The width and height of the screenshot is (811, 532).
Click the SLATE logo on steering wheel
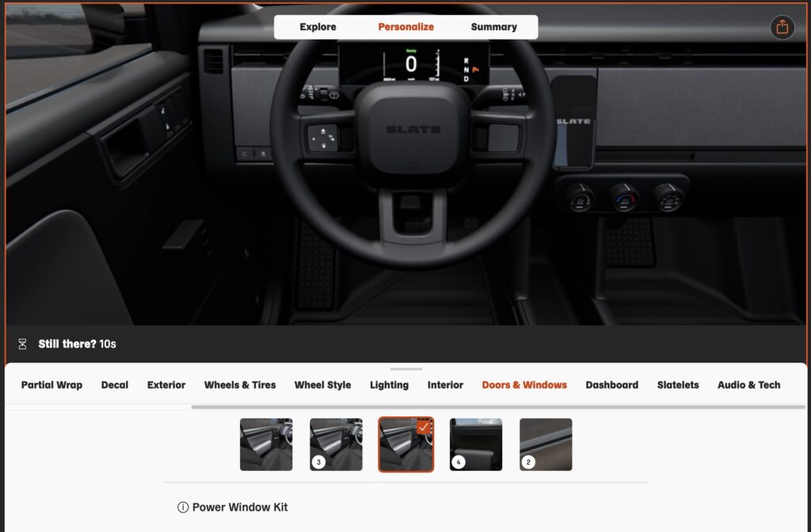coord(411,130)
